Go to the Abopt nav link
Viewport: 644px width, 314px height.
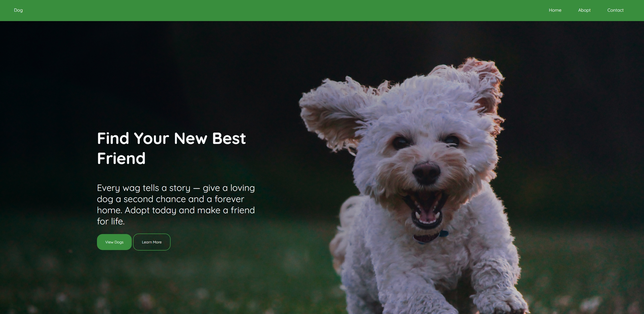[x=584, y=10]
